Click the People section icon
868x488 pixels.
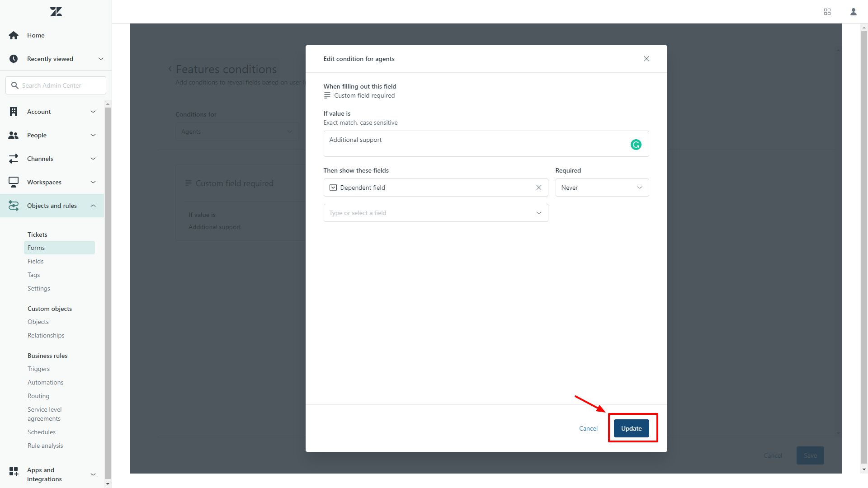(13, 135)
